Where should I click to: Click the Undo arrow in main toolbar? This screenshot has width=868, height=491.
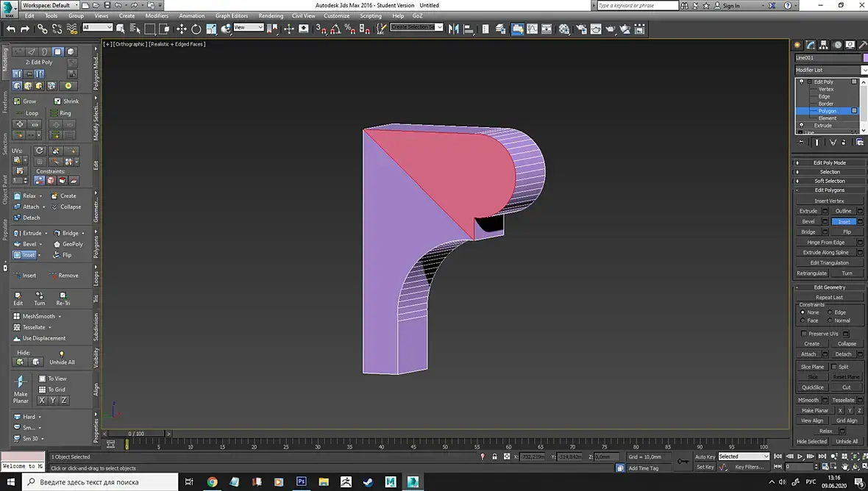point(11,29)
